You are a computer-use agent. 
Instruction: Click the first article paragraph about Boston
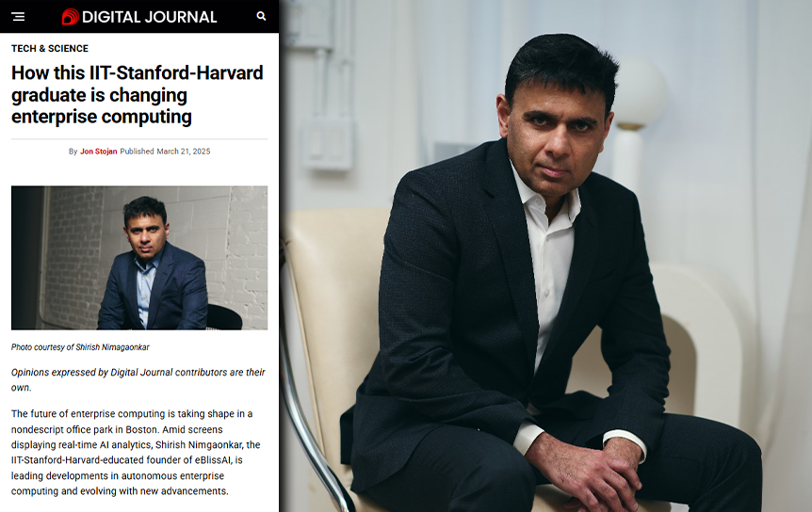[x=136, y=452]
